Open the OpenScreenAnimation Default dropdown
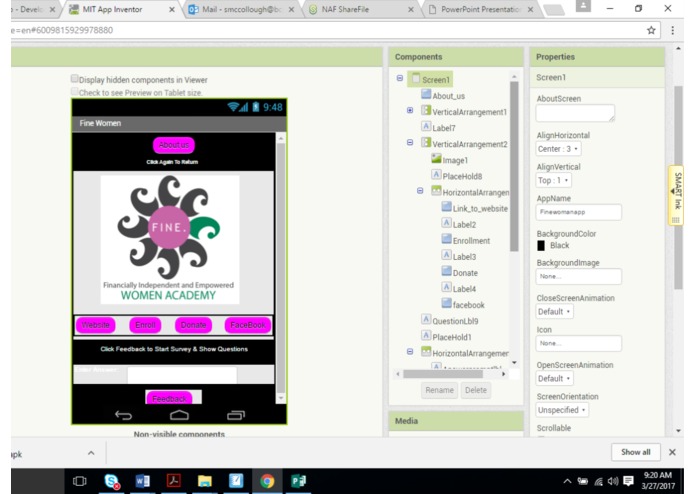This screenshot has height=494, width=695. [x=554, y=378]
